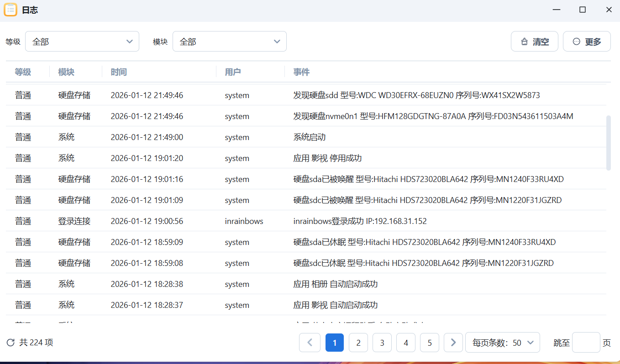Click the ellipsis circle icon in 更多 button
Screen dimensions: 620x364
tap(576, 41)
